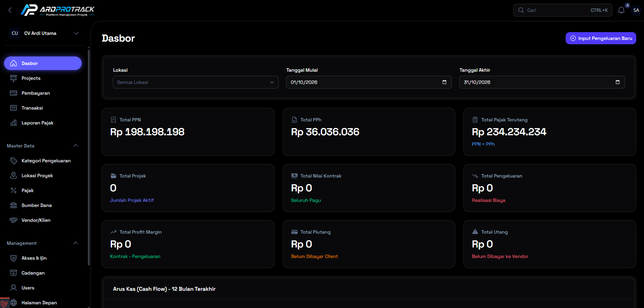The width and height of the screenshot is (644, 308).
Task: Open the Cadangan backup page
Action: click(x=43, y=273)
